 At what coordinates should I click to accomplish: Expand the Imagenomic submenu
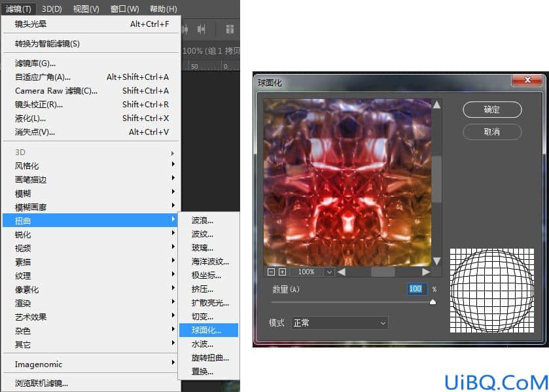pos(90,365)
